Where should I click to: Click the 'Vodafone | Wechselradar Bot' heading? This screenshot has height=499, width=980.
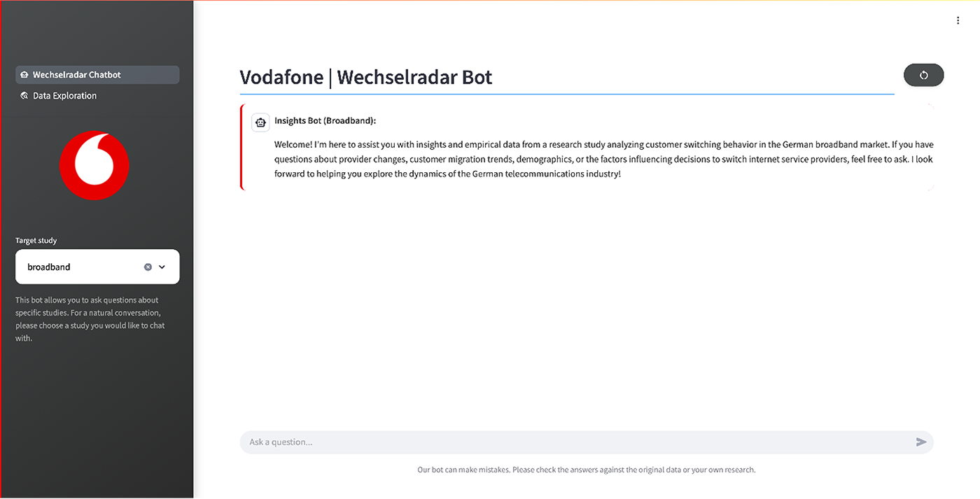(x=366, y=77)
